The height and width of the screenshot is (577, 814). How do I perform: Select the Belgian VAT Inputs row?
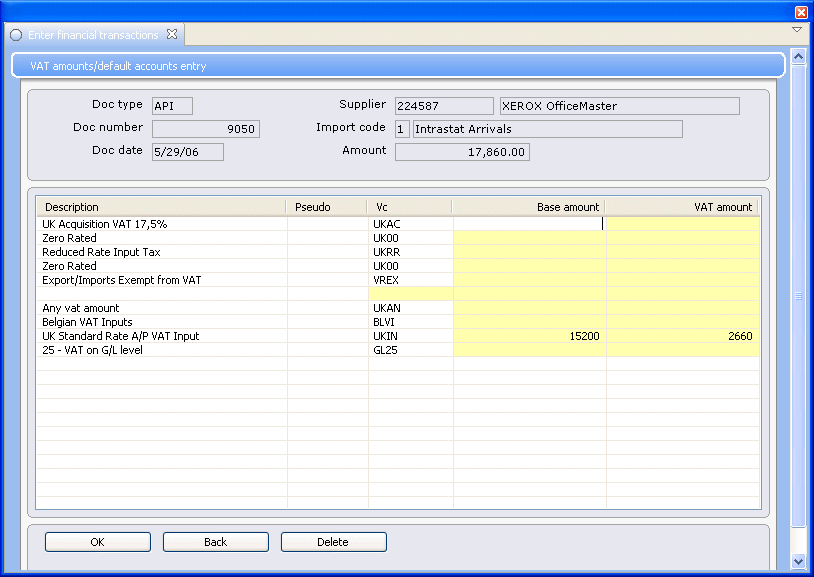point(160,323)
